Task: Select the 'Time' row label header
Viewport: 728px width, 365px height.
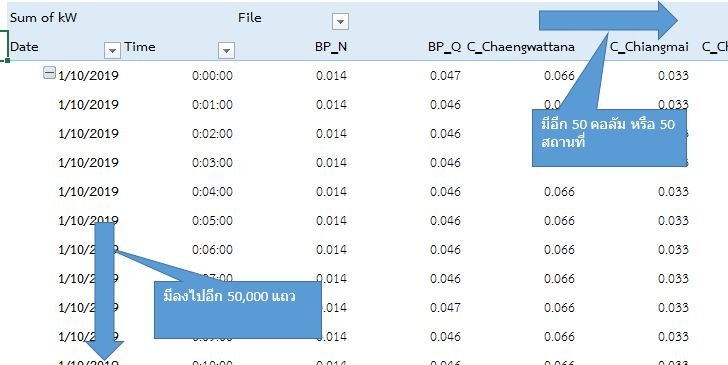Action: coord(140,47)
